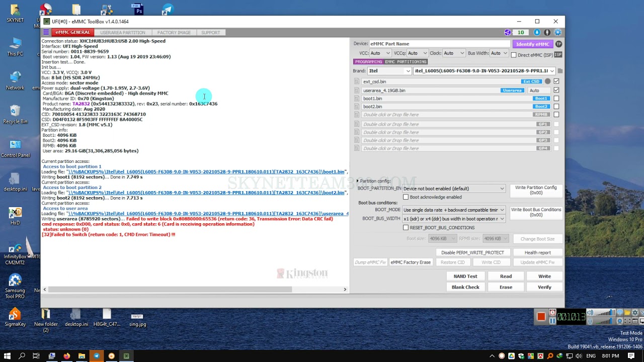Open the Network desktop icon
Image resolution: width=644 pixels, height=362 pixels.
[15, 81]
